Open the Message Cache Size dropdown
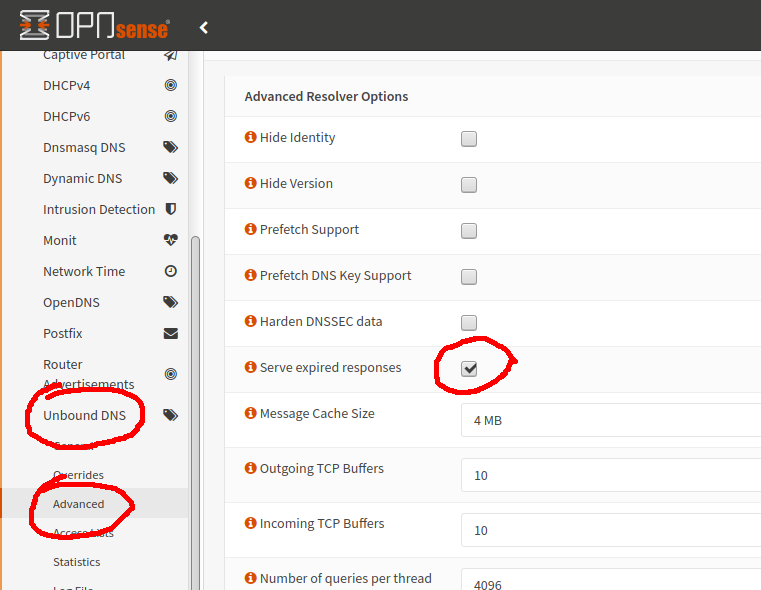This screenshot has width=761, height=590. [x=611, y=420]
